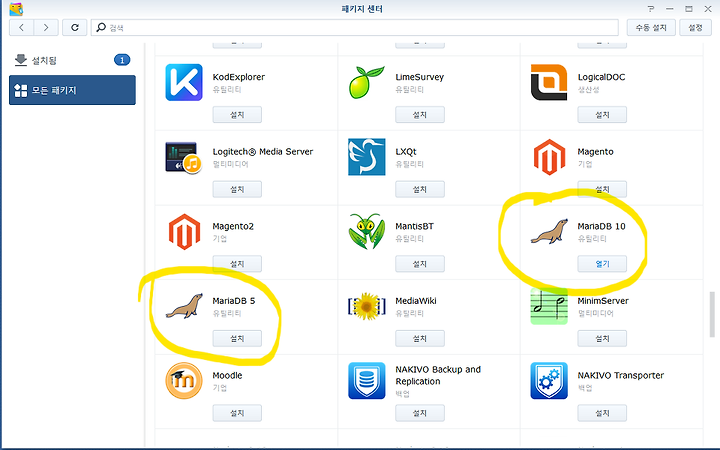Install NAKIVO Backup and Replication
Screen dimensions: 720x450
(x=420, y=413)
